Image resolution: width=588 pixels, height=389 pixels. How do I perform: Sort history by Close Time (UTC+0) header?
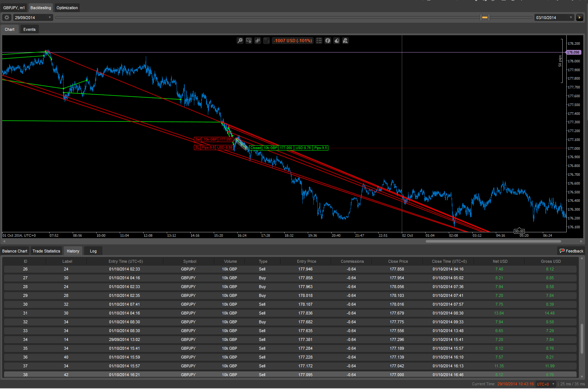pyautogui.click(x=449, y=261)
